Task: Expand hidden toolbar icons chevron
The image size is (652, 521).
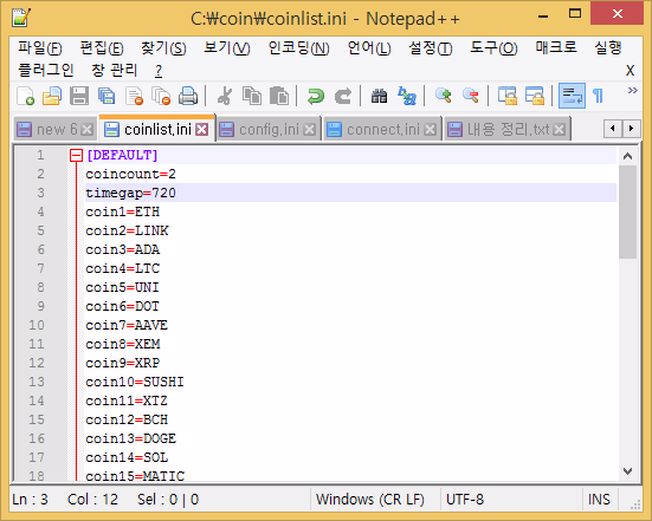Action: pos(632,92)
